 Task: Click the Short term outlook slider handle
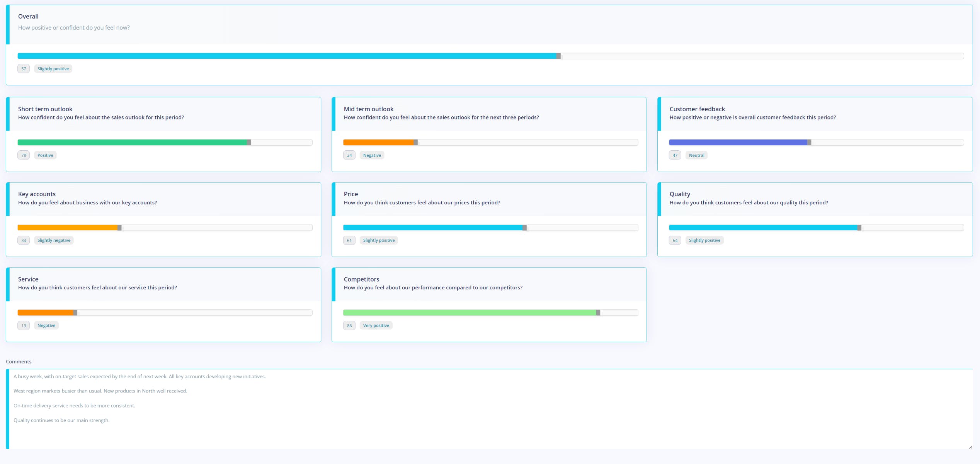(249, 143)
